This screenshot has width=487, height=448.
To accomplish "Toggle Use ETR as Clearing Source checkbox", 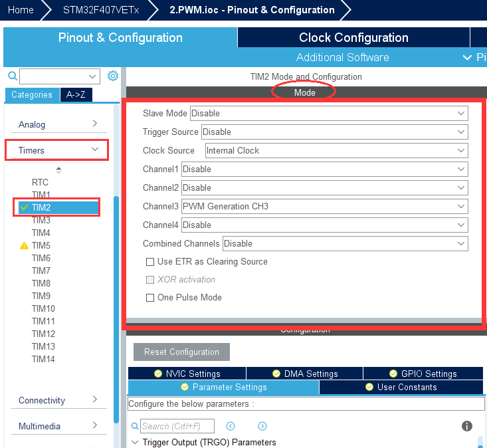I will tap(150, 262).
